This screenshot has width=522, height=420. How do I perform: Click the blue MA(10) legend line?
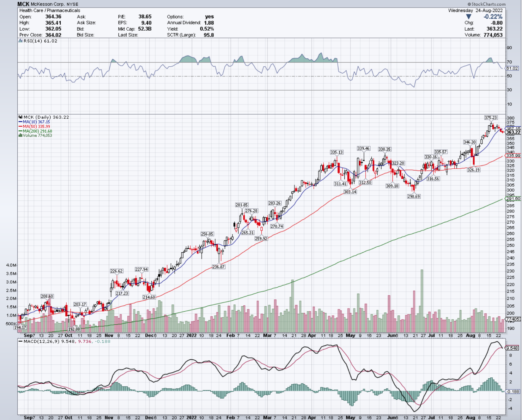click(x=21, y=122)
